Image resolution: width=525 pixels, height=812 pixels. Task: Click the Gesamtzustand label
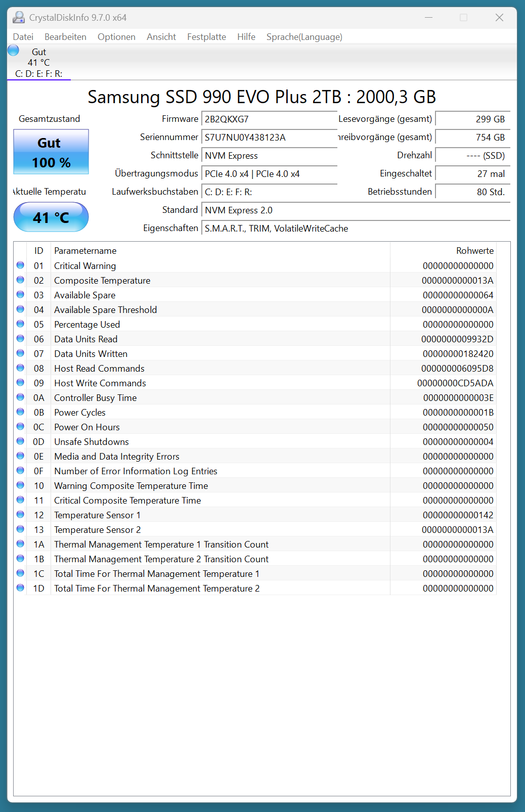pos(50,119)
